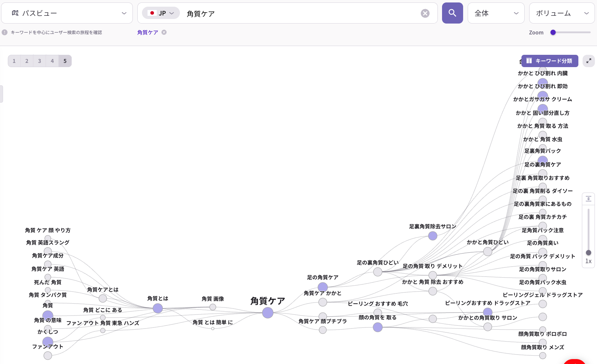
Task: Click the 角質 英語スラング label
Action: pos(48,242)
